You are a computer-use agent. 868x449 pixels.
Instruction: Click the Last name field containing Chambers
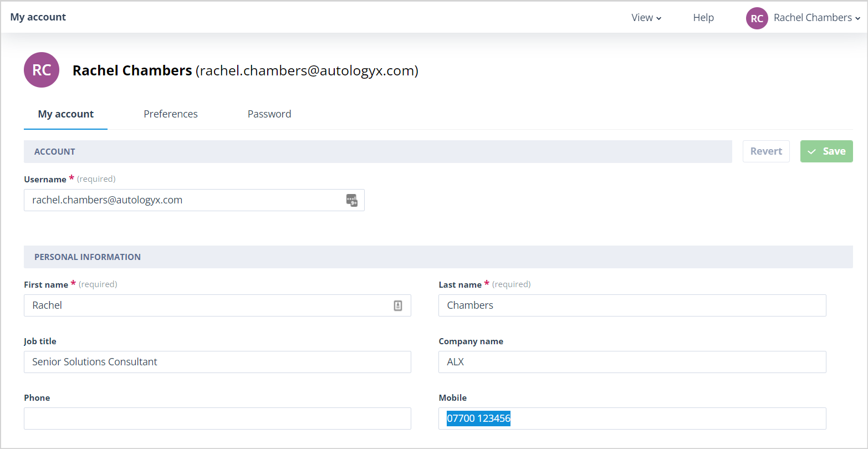point(632,305)
